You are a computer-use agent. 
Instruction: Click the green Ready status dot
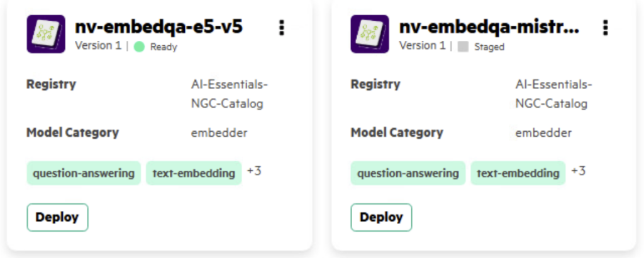tap(140, 46)
